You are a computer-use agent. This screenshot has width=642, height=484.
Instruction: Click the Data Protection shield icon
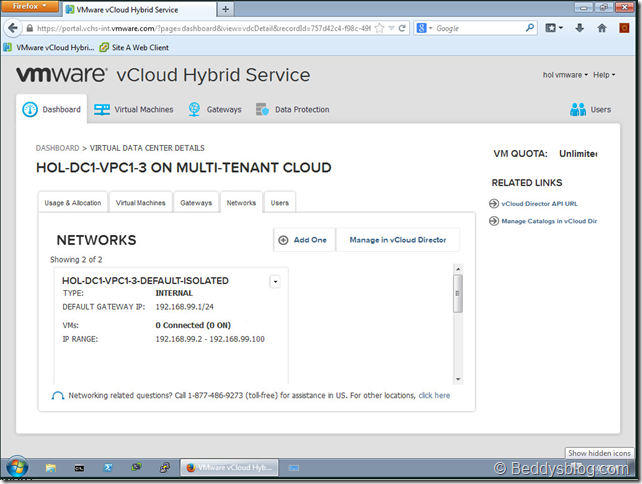coord(262,109)
